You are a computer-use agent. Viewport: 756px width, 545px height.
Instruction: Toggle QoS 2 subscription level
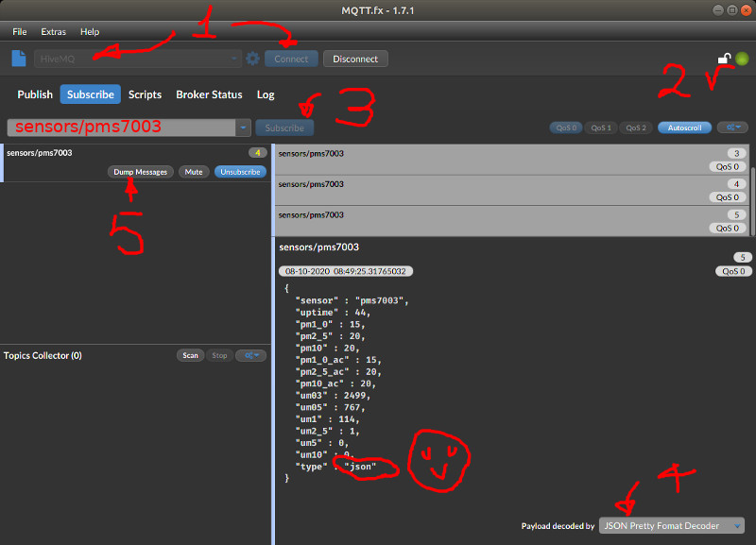635,128
